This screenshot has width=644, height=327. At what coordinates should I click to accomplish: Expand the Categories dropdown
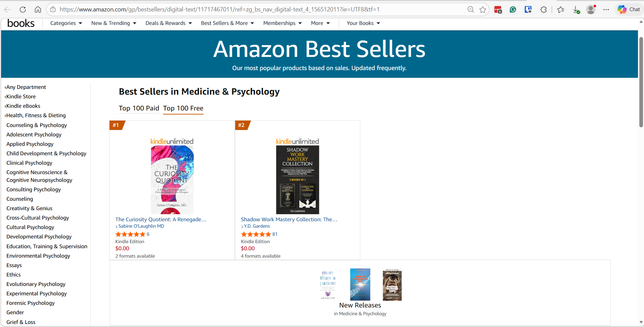click(66, 23)
